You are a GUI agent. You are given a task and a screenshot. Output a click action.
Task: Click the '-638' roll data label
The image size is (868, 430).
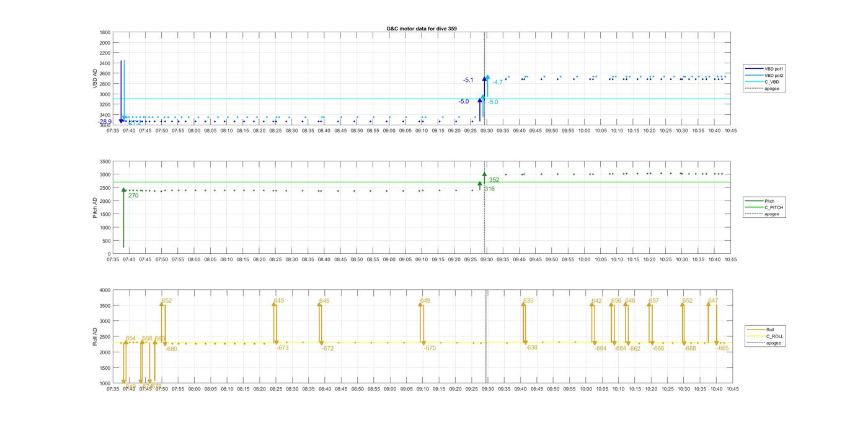(531, 347)
